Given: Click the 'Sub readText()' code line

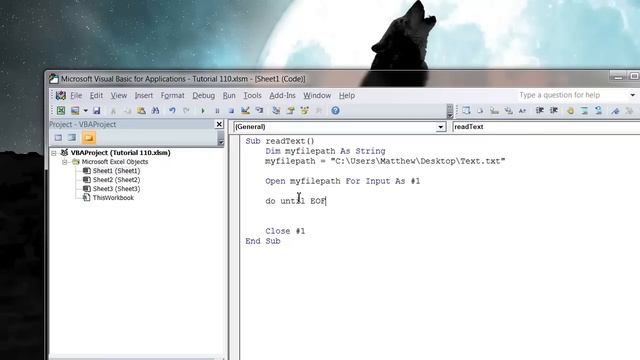Looking at the screenshot, I should point(280,141).
